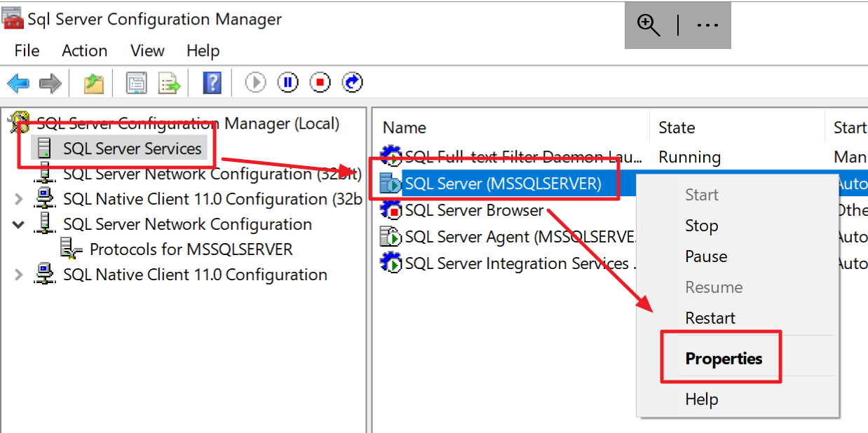
Task: Open the Action menu
Action: [84, 50]
